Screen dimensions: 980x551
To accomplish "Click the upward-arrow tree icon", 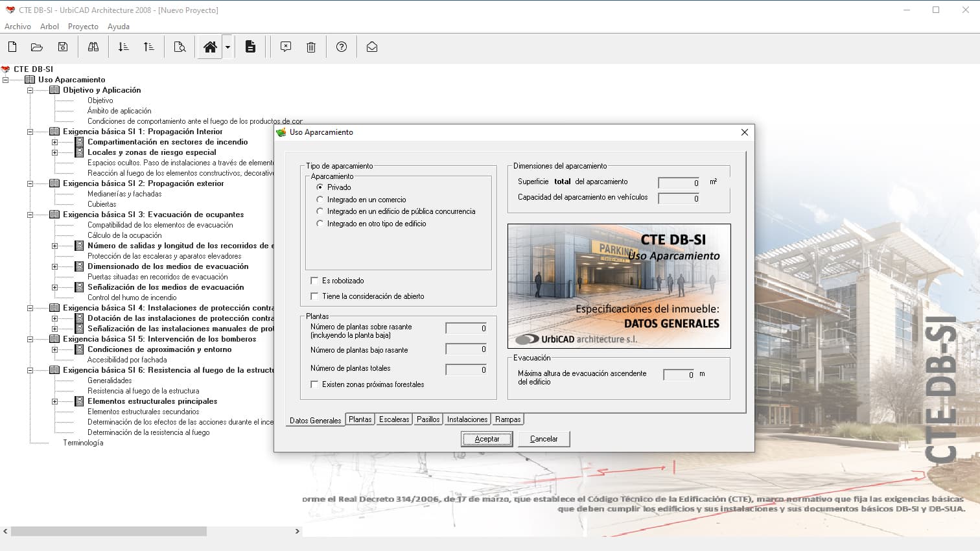I will click(148, 47).
